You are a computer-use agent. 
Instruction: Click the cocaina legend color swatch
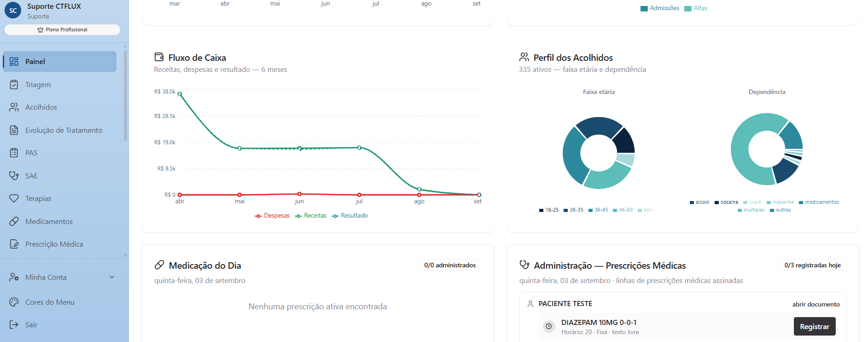(717, 202)
